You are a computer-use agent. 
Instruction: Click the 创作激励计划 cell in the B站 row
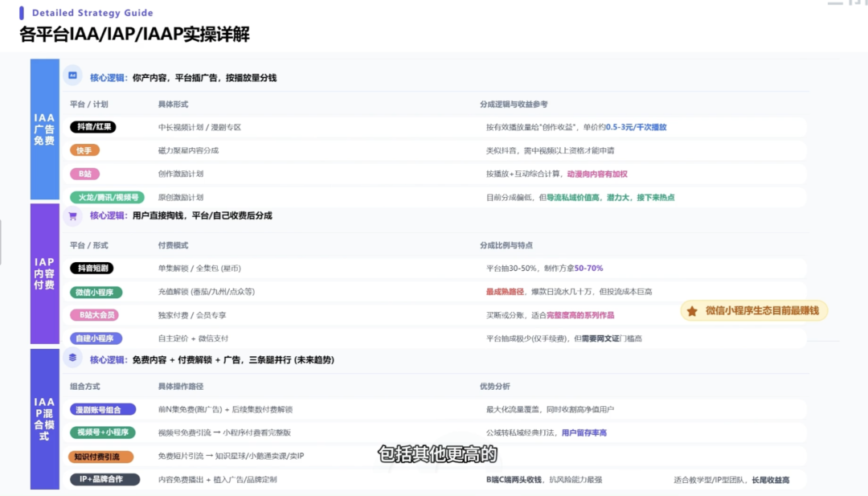181,174
